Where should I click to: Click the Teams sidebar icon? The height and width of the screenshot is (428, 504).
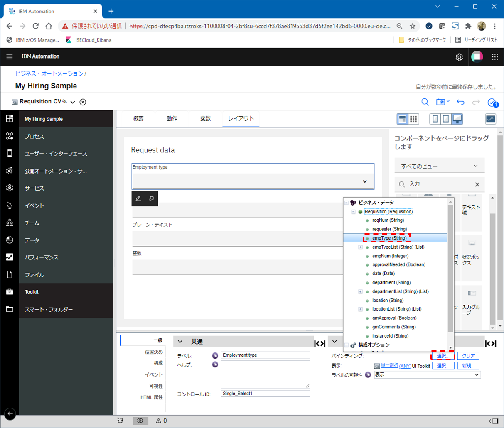(x=10, y=223)
